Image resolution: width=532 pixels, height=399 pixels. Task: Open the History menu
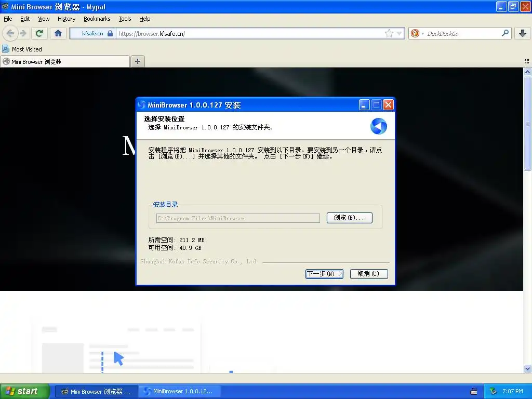pos(66,19)
